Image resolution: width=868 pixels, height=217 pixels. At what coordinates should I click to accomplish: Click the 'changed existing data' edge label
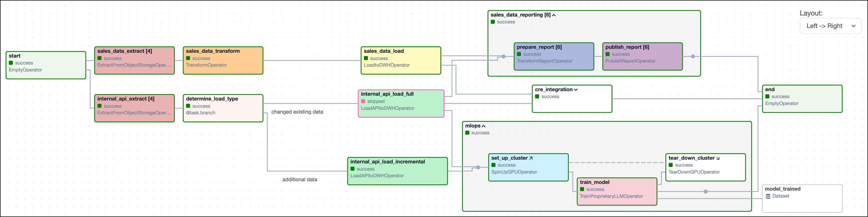297,112
